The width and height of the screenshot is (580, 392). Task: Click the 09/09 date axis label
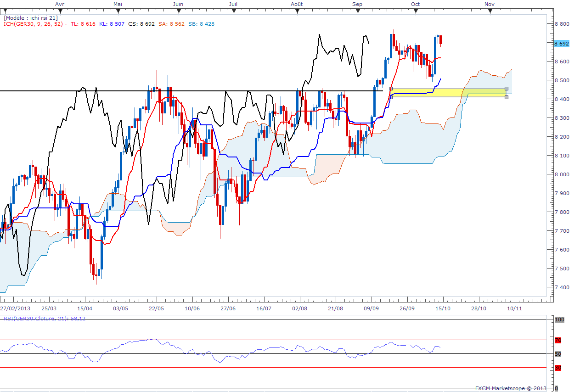click(x=371, y=308)
